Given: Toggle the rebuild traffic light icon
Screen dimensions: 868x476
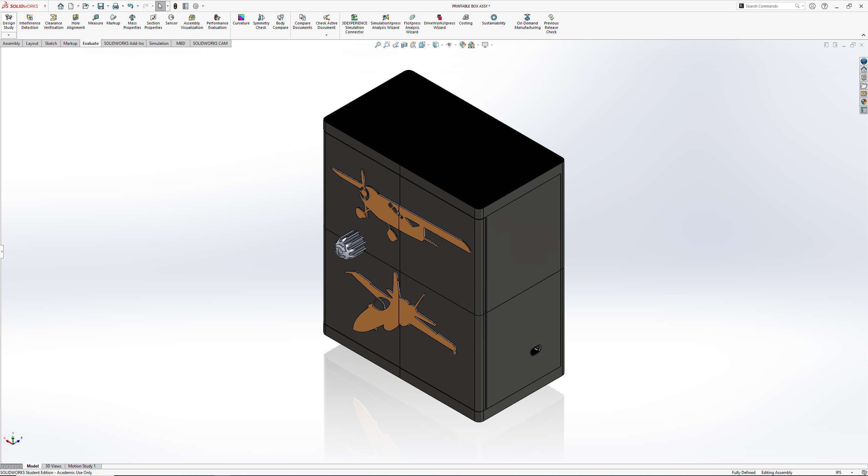Looking at the screenshot, I should pyautogui.click(x=175, y=6).
